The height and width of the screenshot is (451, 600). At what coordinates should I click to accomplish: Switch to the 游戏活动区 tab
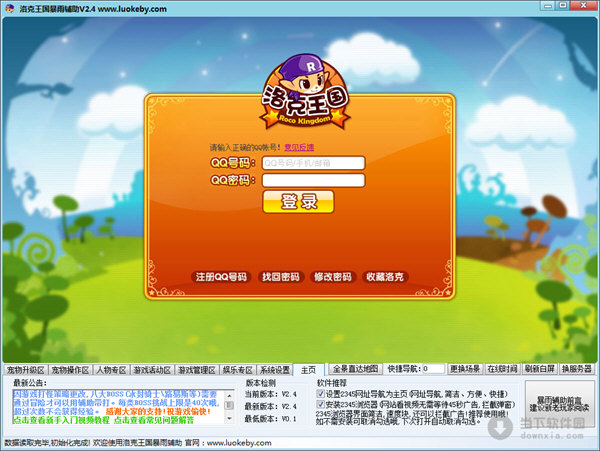pyautogui.click(x=152, y=370)
